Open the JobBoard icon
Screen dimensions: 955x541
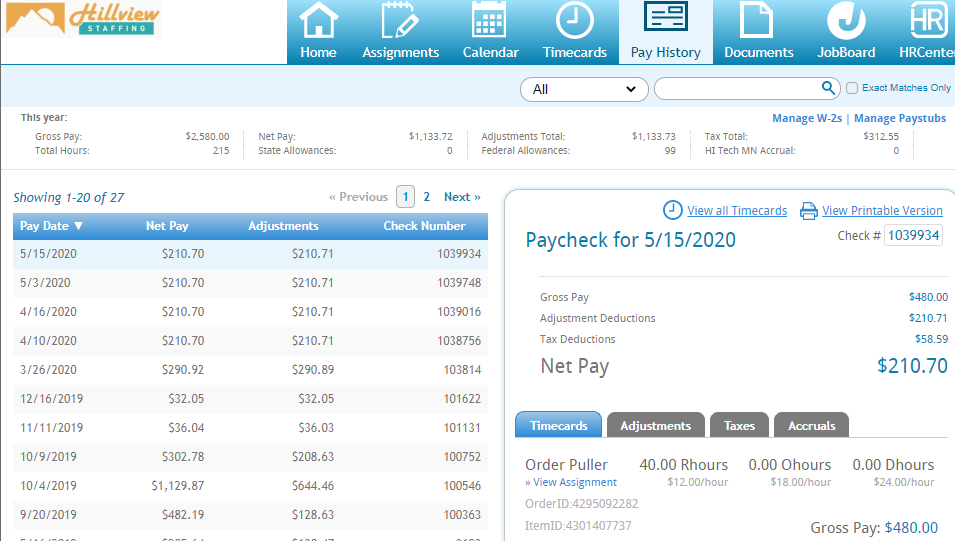846,21
